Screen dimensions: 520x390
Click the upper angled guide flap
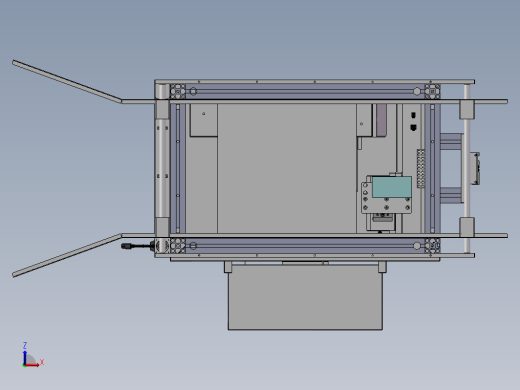[x=67, y=82]
